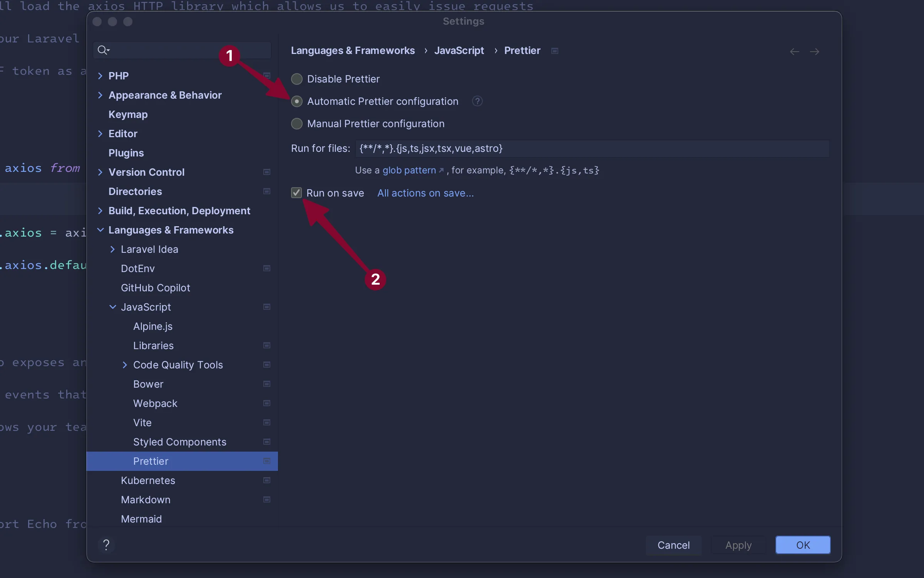Click the project icon beside Webpack row
Viewport: 924px width, 578px height.
(266, 403)
